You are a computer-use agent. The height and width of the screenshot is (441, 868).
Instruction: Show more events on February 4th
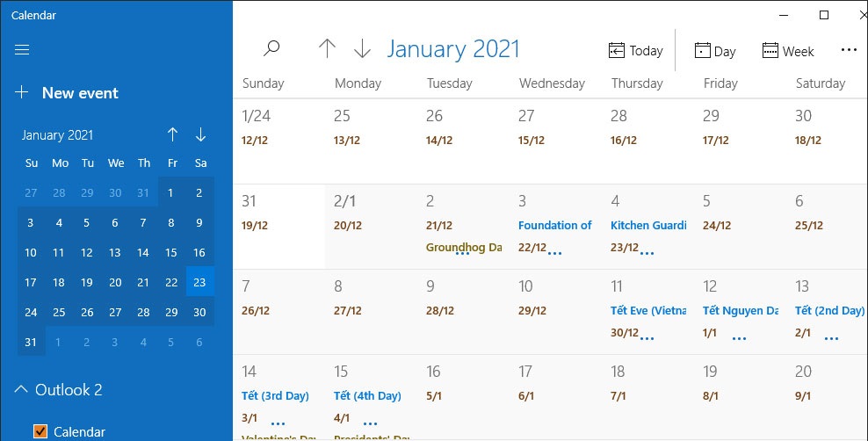[647, 253]
